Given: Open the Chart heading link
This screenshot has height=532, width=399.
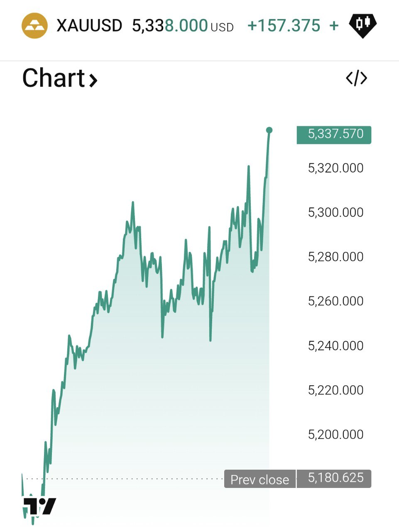Looking at the screenshot, I should coord(54,78).
